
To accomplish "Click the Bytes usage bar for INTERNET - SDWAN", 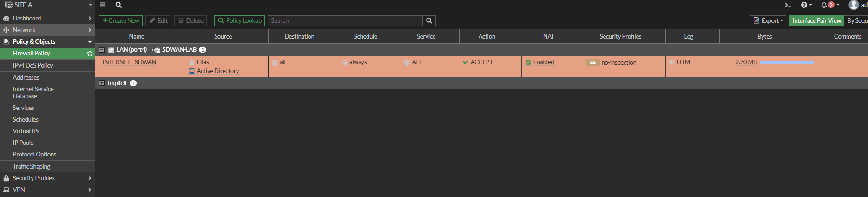I will point(787,62).
